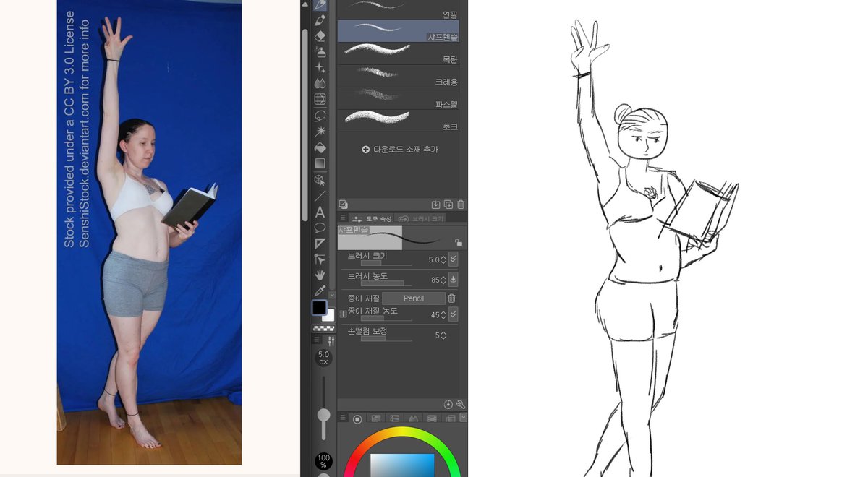The width and height of the screenshot is (868, 477).
Task: Select the speech Balloon tool
Action: click(320, 227)
